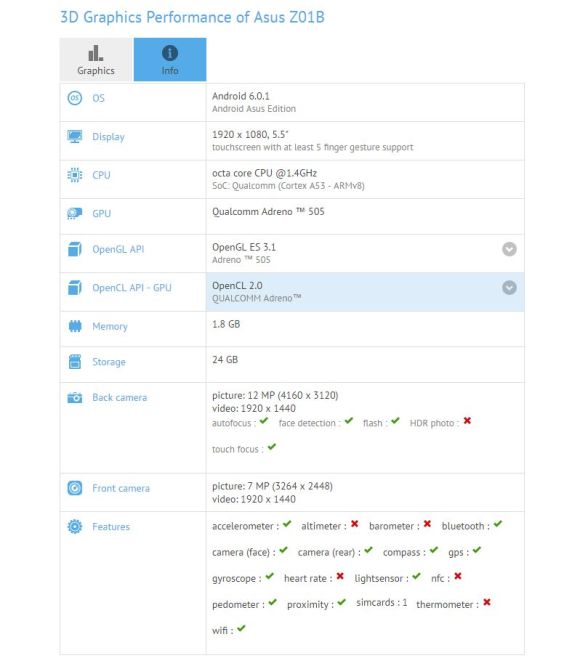Click the OS row icon
This screenshot has width=580, height=658.
(x=75, y=98)
